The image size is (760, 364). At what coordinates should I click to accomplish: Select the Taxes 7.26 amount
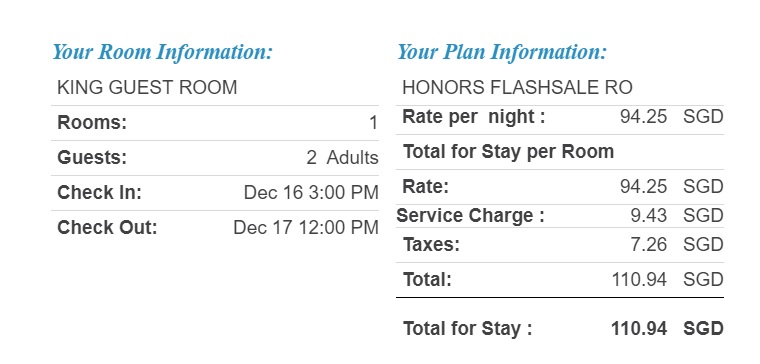tap(649, 245)
